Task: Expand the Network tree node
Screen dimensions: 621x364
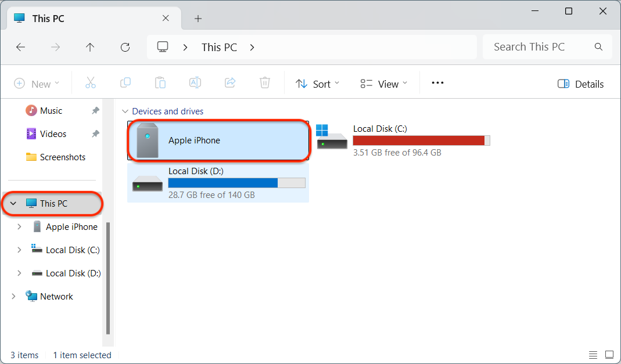Action: (13, 296)
